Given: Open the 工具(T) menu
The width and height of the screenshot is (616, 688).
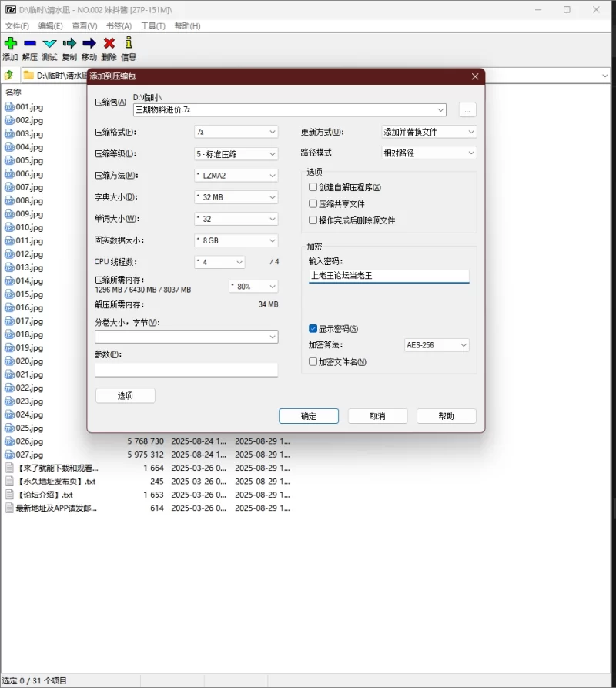Looking at the screenshot, I should [153, 26].
